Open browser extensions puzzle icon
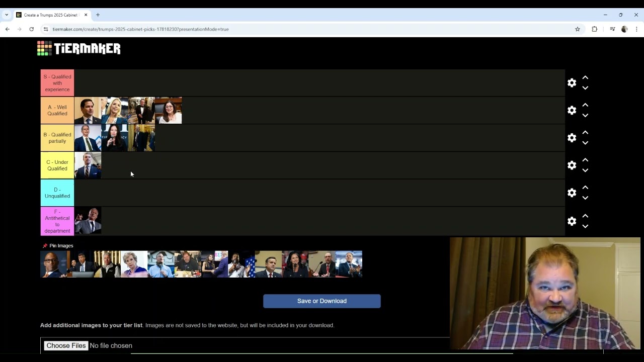This screenshot has width=644, height=362. coord(594,29)
